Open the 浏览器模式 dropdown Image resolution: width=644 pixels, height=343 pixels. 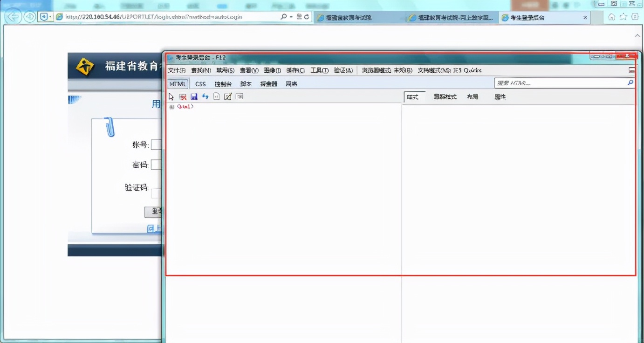(x=386, y=70)
